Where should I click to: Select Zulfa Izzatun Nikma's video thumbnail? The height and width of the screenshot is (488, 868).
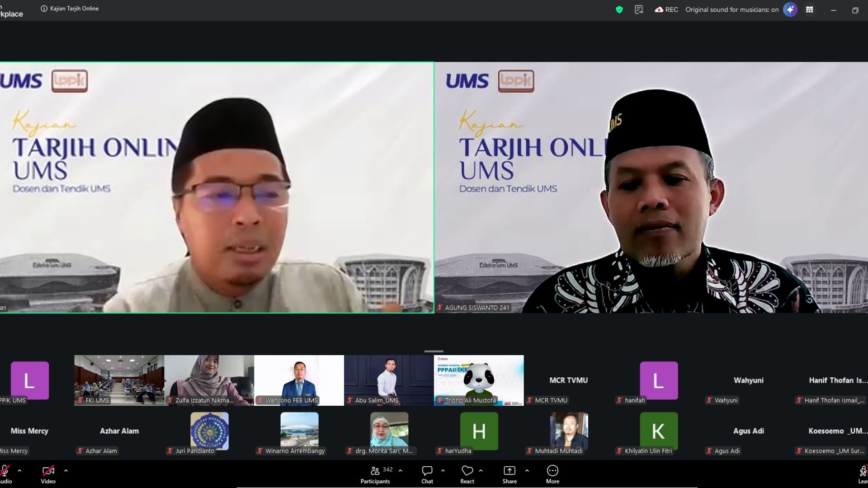(209, 380)
